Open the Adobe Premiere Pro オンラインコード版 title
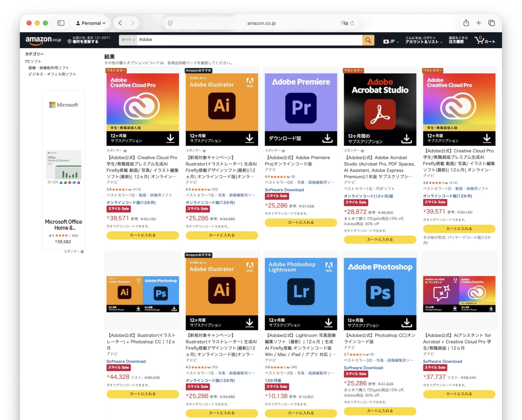Image resolution: width=522 pixels, height=420 pixels. [x=298, y=161]
